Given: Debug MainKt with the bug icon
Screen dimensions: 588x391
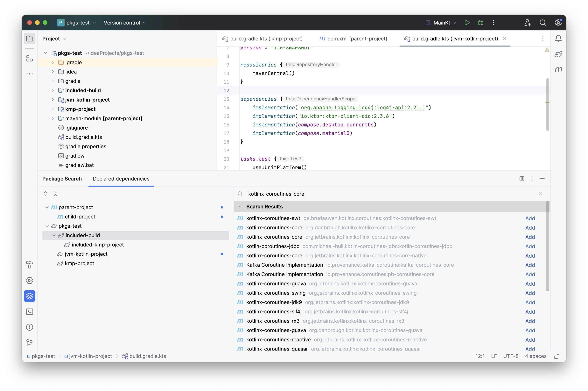Looking at the screenshot, I should 480,23.
